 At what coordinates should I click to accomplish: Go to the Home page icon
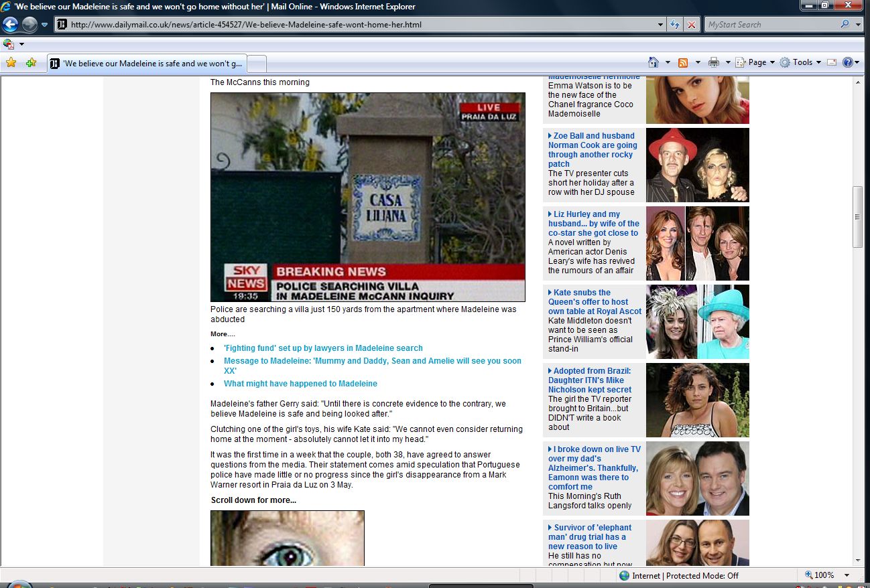coord(654,62)
